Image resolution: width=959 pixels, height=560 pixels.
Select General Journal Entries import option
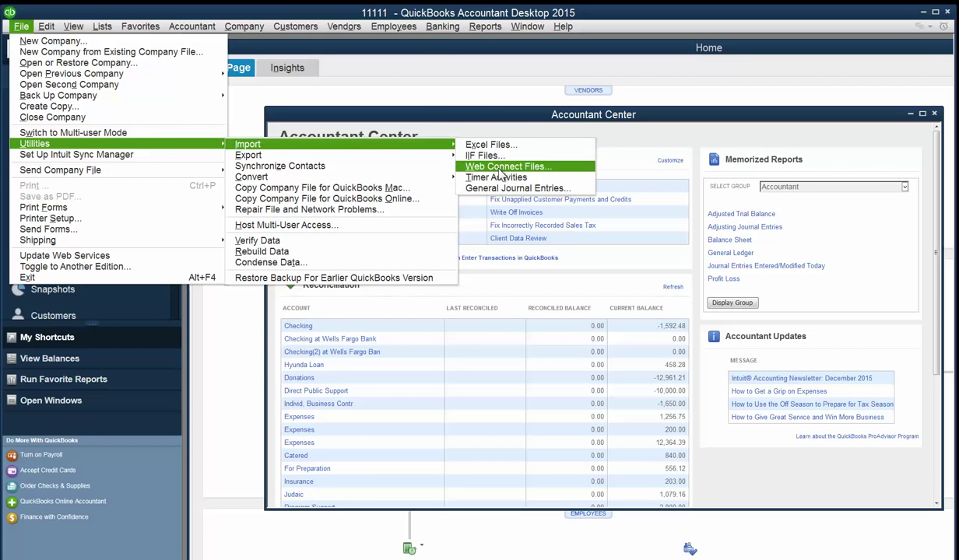point(525,188)
